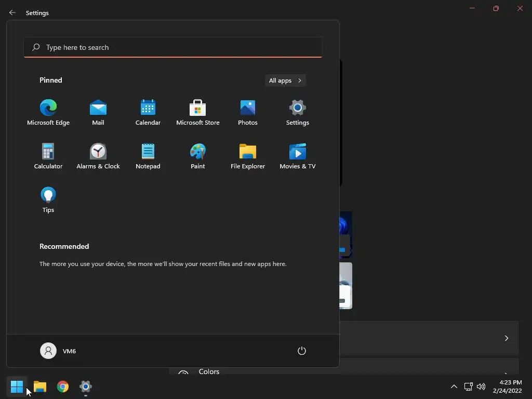Open Notepad from Start menu

[148, 156]
